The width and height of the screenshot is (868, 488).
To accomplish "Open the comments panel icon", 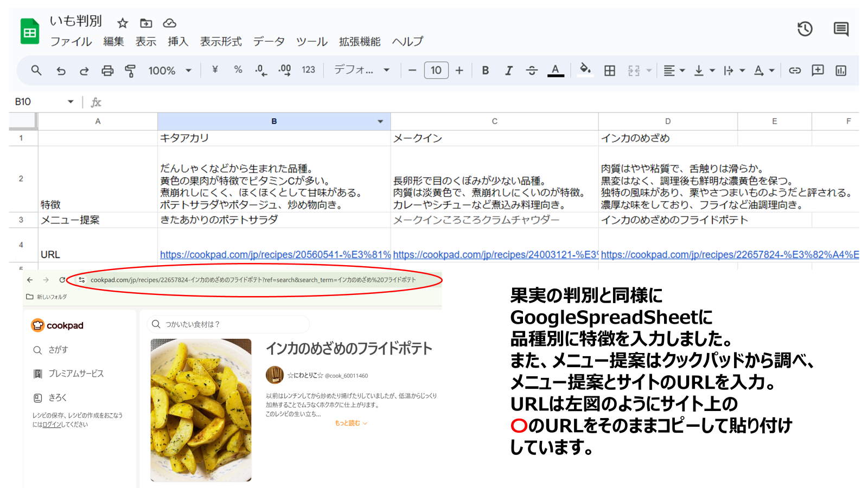I will coord(841,29).
